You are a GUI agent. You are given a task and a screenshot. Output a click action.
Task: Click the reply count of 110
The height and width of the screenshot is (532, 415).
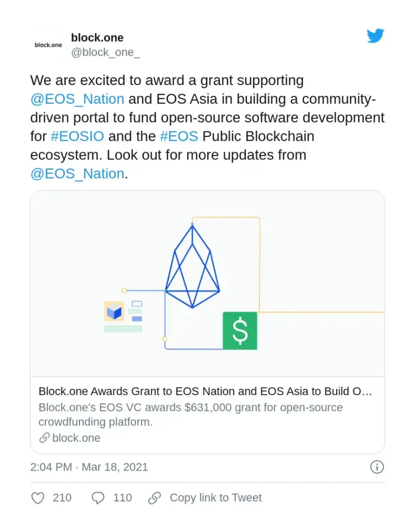123,498
